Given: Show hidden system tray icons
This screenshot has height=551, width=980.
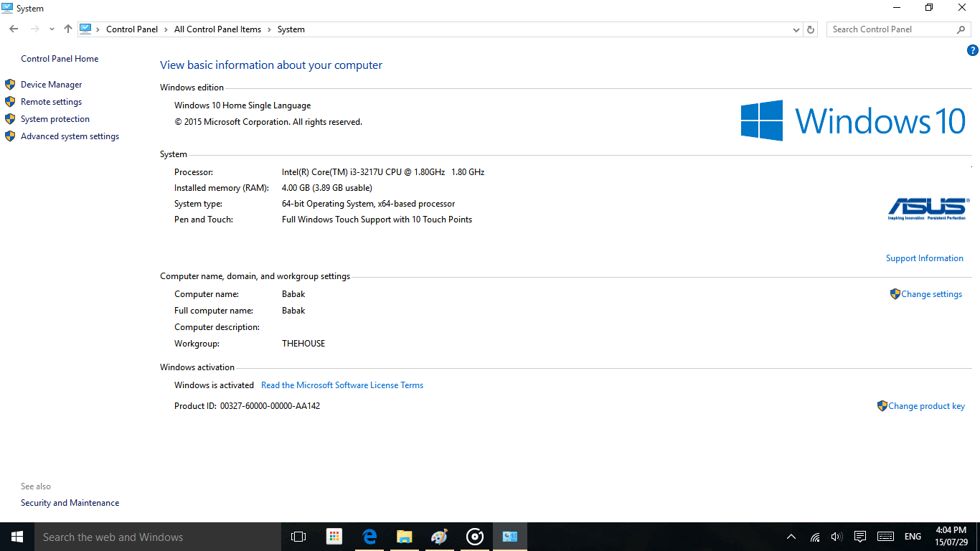Looking at the screenshot, I should [x=791, y=537].
